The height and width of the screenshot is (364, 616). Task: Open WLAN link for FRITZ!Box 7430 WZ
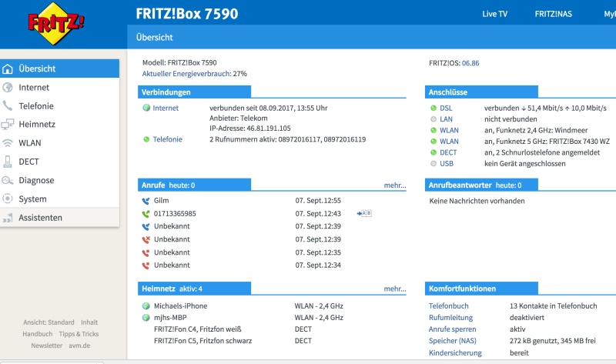[x=449, y=142]
